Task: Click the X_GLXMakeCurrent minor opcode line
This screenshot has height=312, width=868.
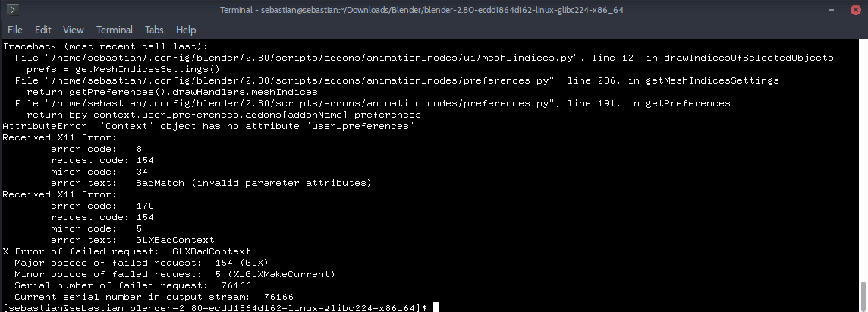Action: 175,274
